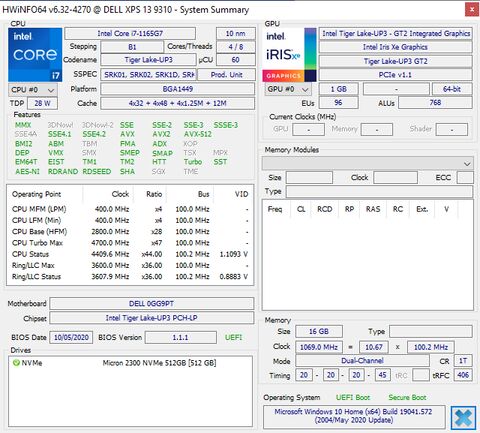Click the Memory Size 16 GB field

point(319,332)
